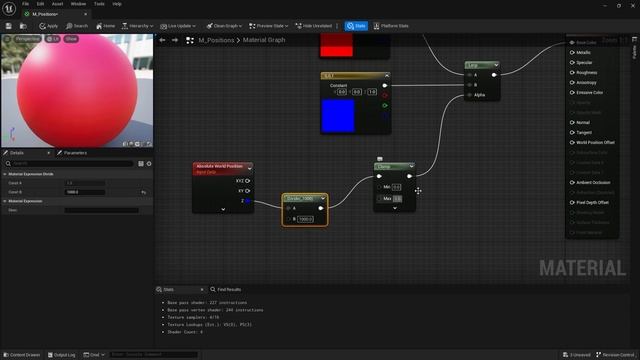Image resolution: width=640 pixels, height=360 pixels.
Task: Click the XY output pin
Action: pyautogui.click(x=247, y=191)
